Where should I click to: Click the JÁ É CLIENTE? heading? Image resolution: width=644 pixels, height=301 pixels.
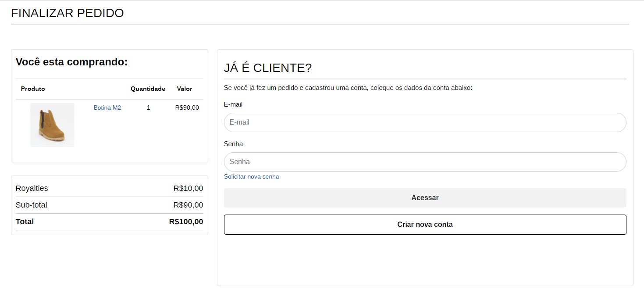pyautogui.click(x=267, y=68)
